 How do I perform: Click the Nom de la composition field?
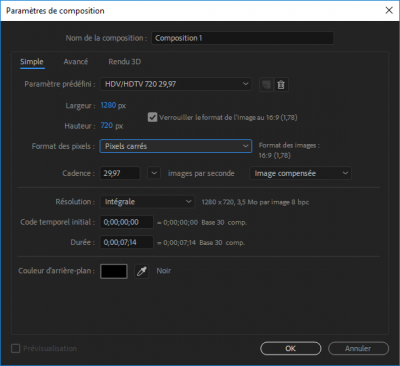pos(242,38)
